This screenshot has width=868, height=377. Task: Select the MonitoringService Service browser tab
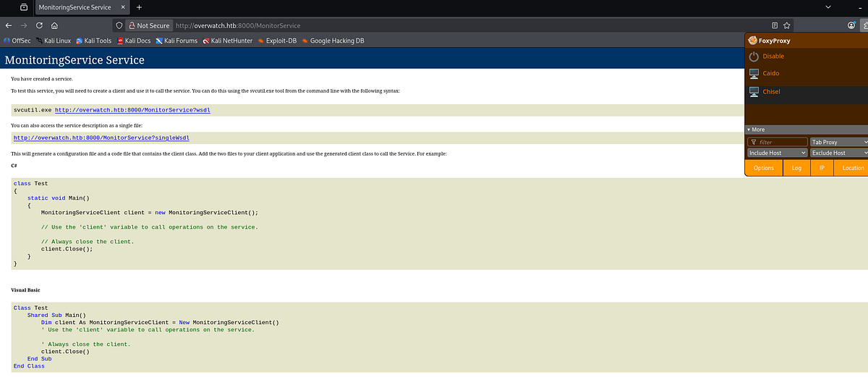pos(82,7)
